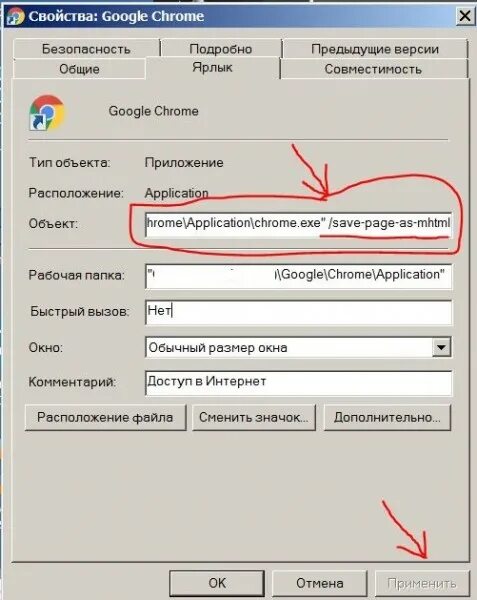Click into the Объект path field
Screen dimensions: 477x600
298,224
